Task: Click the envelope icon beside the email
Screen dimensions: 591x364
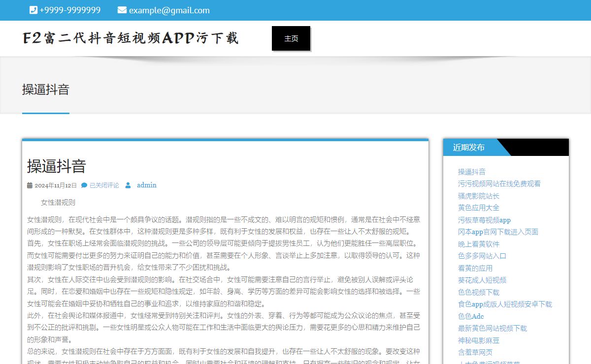Action: point(122,10)
